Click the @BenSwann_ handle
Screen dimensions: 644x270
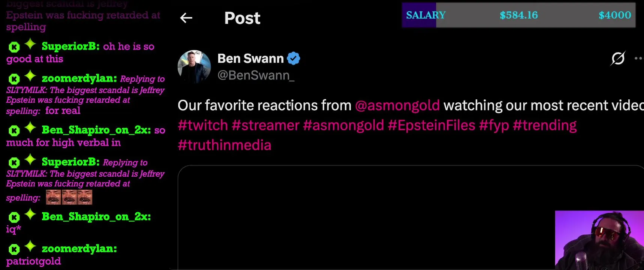click(x=256, y=75)
